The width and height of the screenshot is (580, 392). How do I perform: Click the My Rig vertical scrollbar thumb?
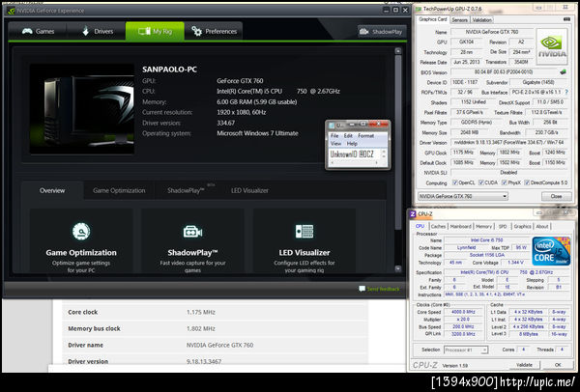pyautogui.click(x=398, y=142)
